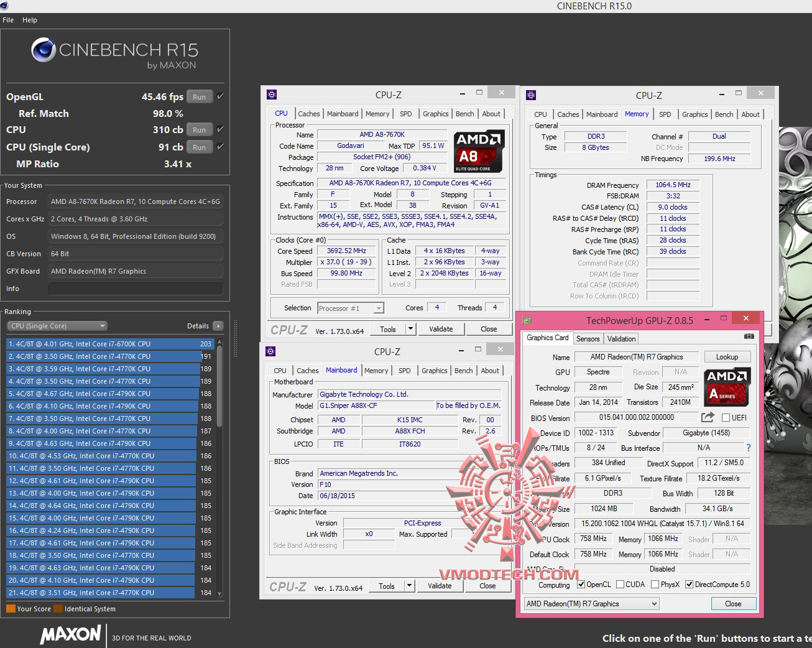Screen dimensions: 812x648
Task: Click the Close button at GPU-Z bottom
Action: point(733,604)
